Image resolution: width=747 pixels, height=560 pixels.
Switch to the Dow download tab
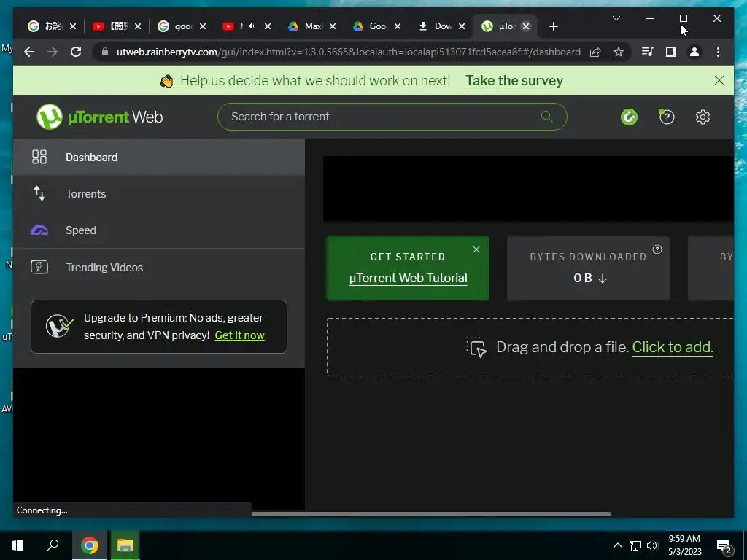click(x=441, y=27)
